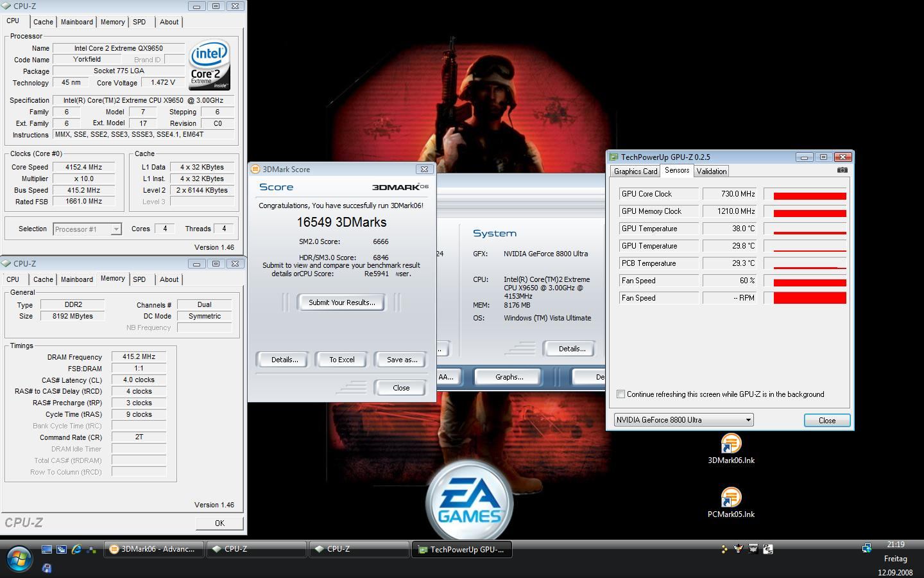The image size is (924, 578).
Task: Open the NVIDIA GeForce 8800 Ultra dropdown
Action: tap(684, 420)
